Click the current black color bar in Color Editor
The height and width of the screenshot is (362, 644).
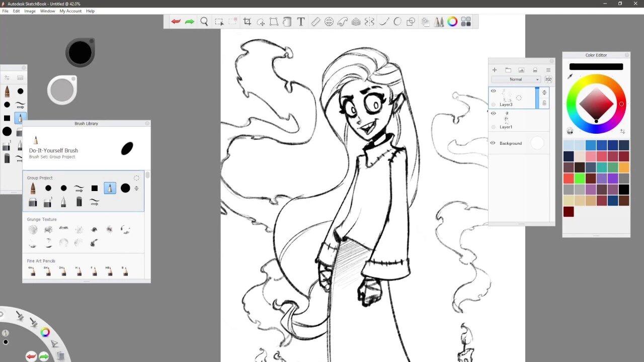596,66
